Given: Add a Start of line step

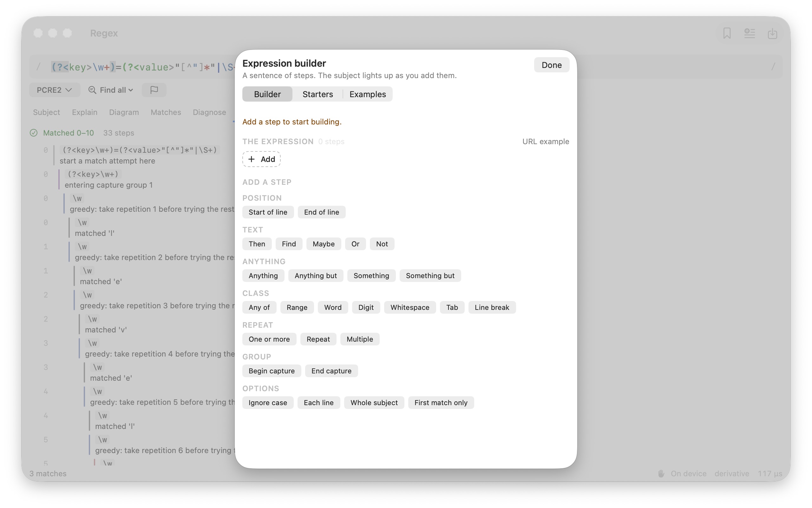Looking at the screenshot, I should point(268,212).
